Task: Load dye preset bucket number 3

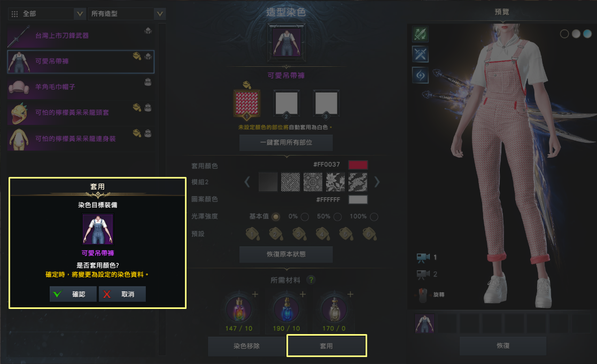Action: coord(299,234)
